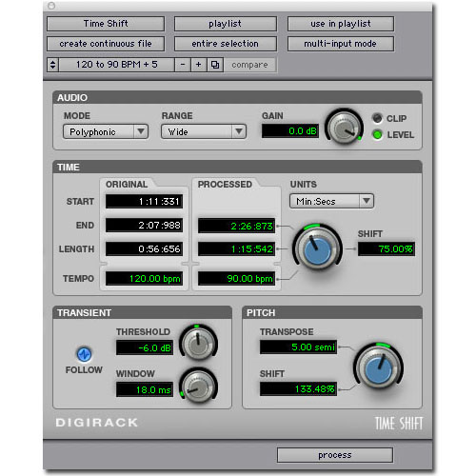The width and height of the screenshot is (476, 476).
Task: Click the blue Pitch knob
Action: pos(378,368)
